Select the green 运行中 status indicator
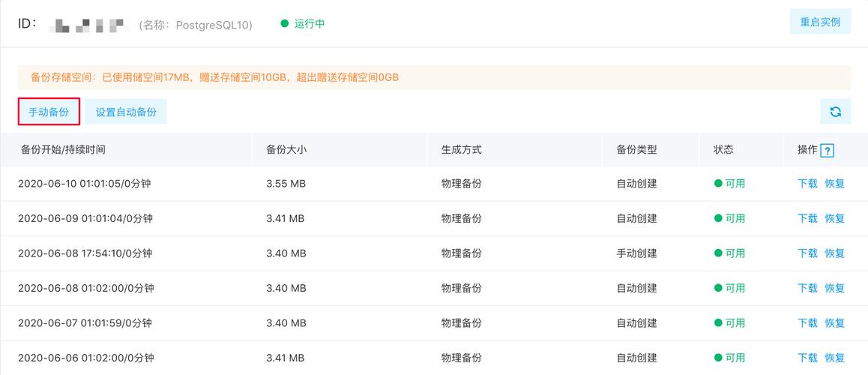Image resolution: width=868 pixels, height=375 pixels. pyautogui.click(x=303, y=24)
